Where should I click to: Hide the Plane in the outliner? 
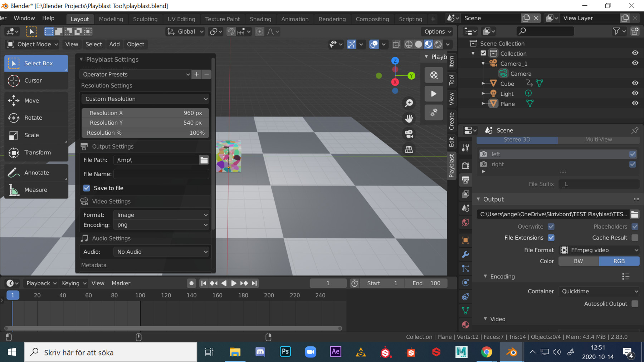[x=635, y=103]
